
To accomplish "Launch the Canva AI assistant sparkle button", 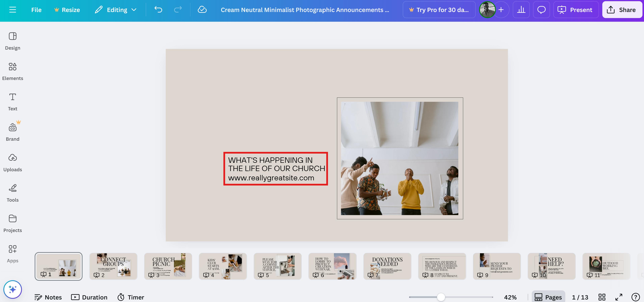I will click(12, 289).
